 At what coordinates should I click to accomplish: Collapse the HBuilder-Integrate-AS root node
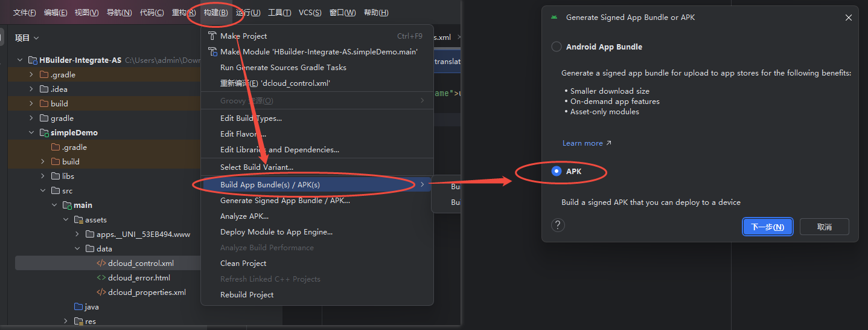(x=20, y=60)
